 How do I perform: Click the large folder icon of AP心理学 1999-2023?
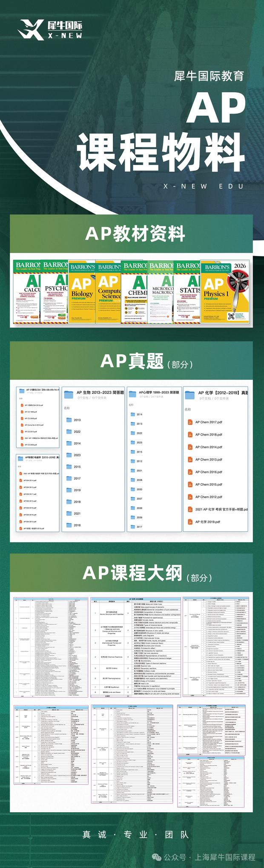click(x=132, y=394)
